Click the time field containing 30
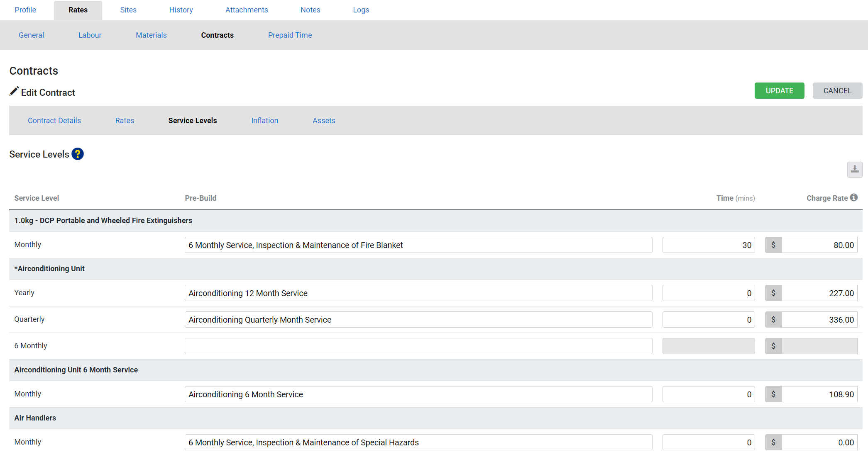The width and height of the screenshot is (868, 452). click(x=708, y=245)
